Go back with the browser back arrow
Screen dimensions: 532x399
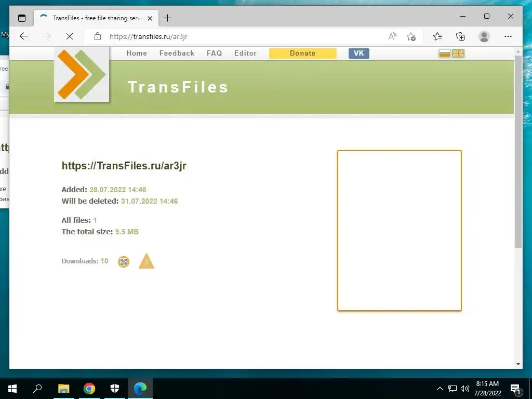tap(24, 36)
